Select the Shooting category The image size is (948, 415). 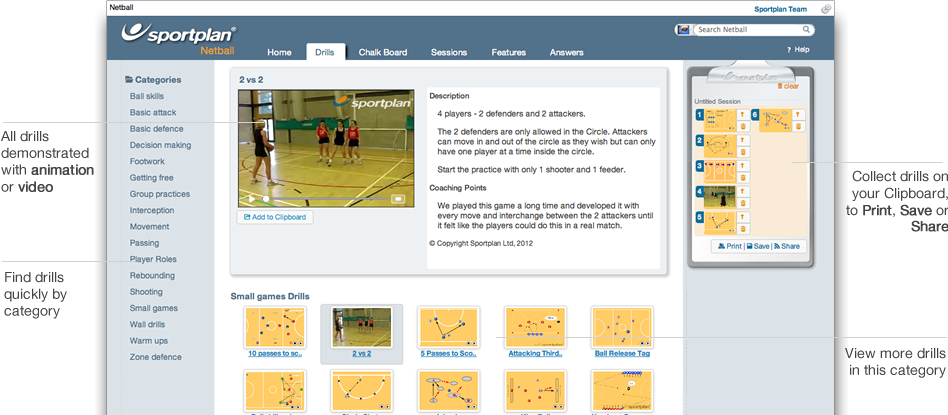tap(146, 292)
